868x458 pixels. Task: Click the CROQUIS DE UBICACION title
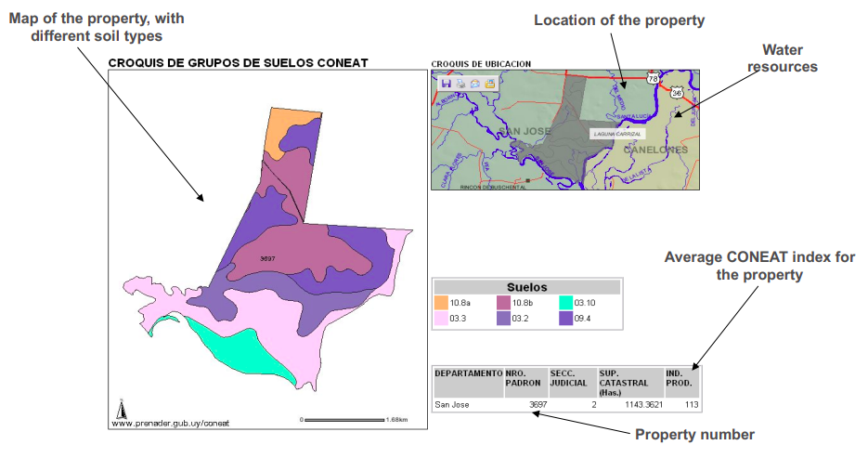[481, 64]
